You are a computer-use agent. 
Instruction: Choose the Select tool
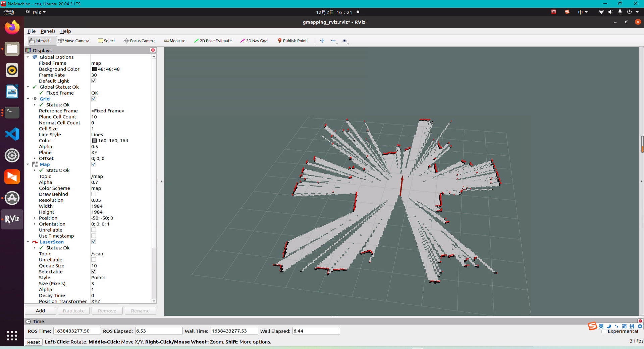click(106, 41)
